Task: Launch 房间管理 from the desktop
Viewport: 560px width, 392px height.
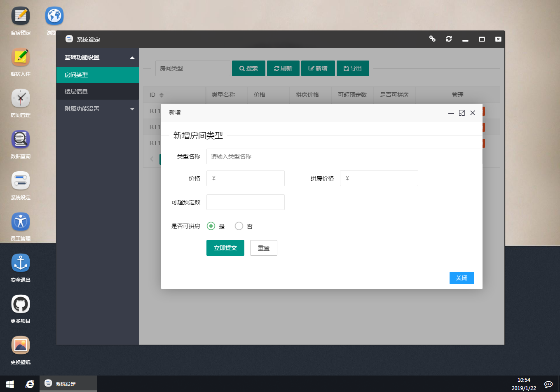Action: (x=21, y=98)
